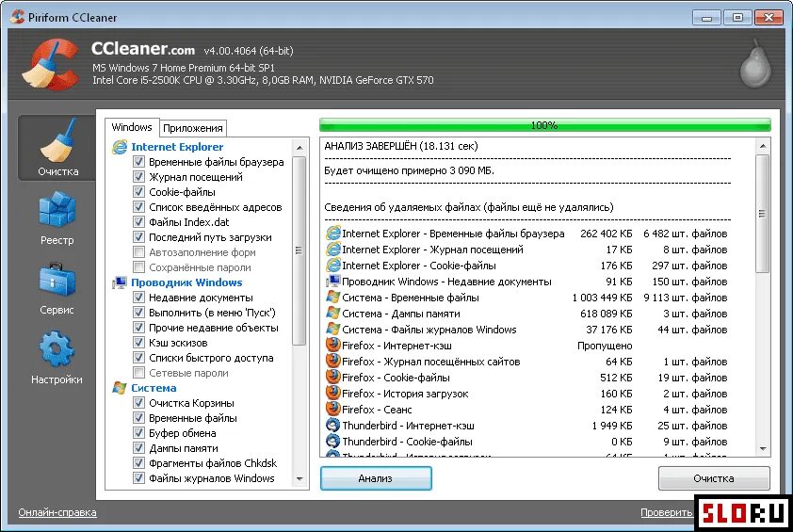This screenshot has height=532, width=793.
Task: Click Система group icon in tree
Action: click(x=120, y=388)
